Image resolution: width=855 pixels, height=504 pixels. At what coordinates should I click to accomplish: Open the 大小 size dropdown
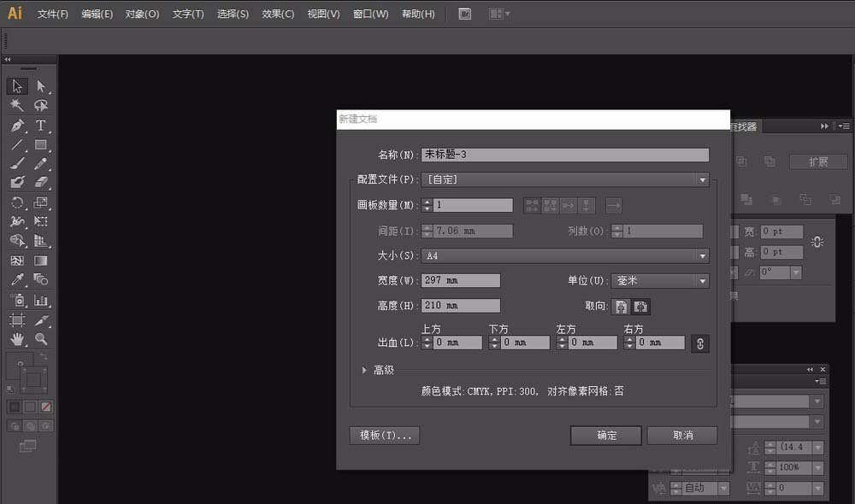point(703,256)
